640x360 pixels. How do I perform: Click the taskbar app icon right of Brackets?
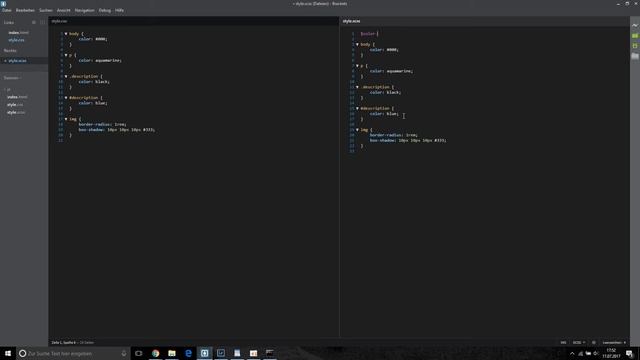click(x=221, y=353)
